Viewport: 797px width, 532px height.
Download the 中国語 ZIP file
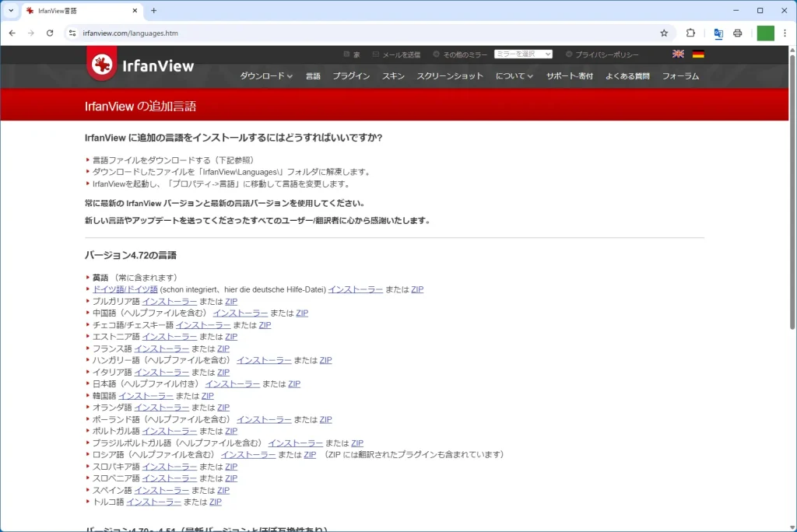point(302,313)
